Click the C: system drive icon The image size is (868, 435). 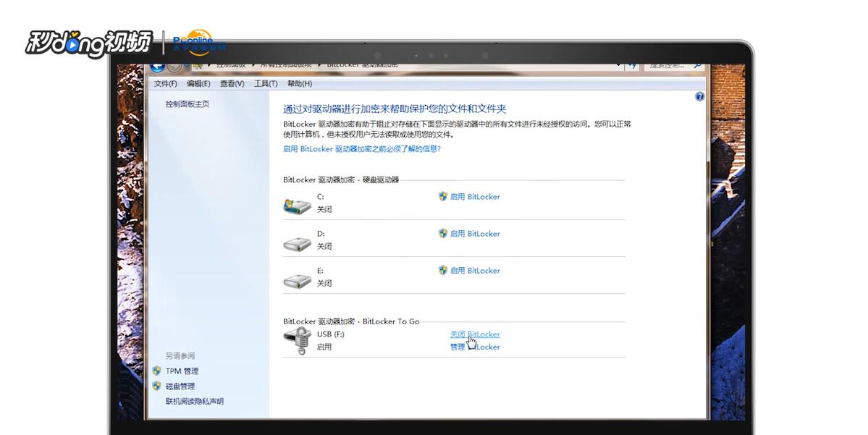(x=298, y=206)
